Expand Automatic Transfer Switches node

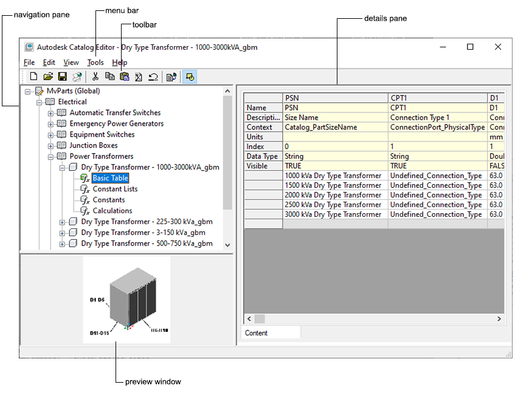[x=50, y=113]
